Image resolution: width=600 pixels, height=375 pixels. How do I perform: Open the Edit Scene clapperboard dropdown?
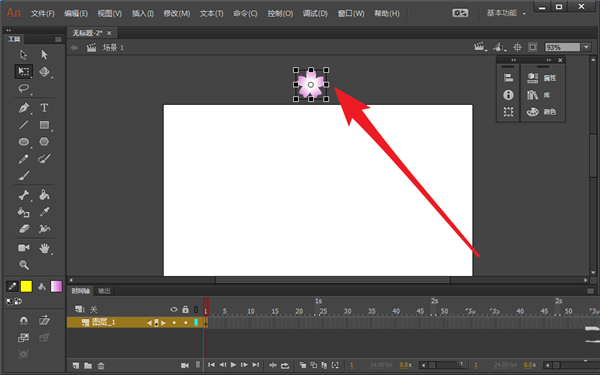coord(480,47)
